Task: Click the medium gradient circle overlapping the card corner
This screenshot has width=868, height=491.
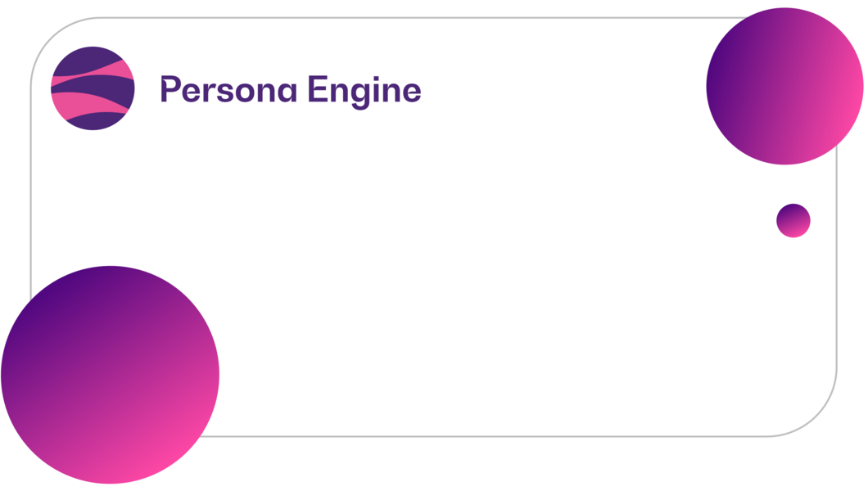Action: pos(784,86)
